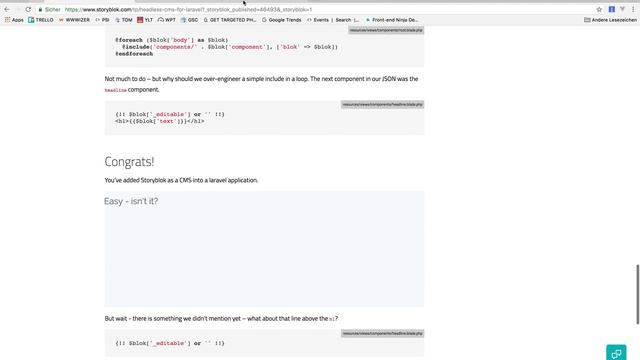This screenshot has height=360, width=640.
Task: Open the teal chat widget button
Action: pos(616,353)
